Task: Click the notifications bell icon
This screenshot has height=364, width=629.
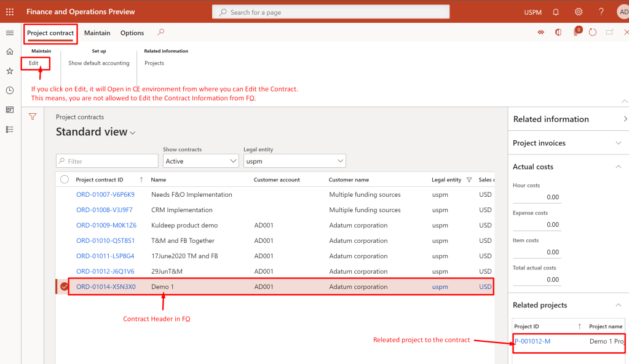Action: (556, 12)
